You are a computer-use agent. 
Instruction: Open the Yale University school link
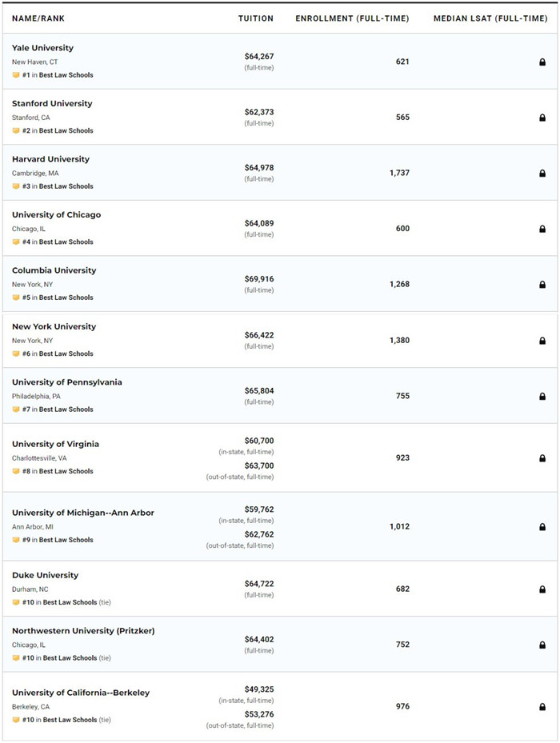point(42,48)
